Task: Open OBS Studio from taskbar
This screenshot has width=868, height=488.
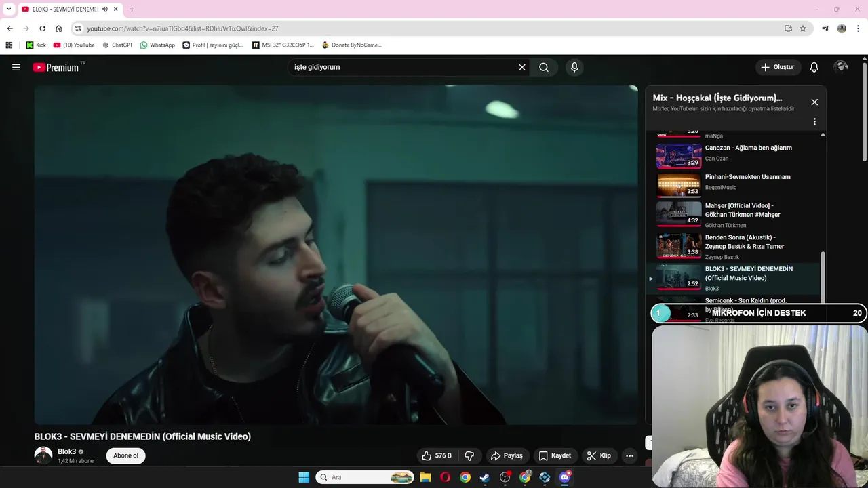Action: [505, 477]
